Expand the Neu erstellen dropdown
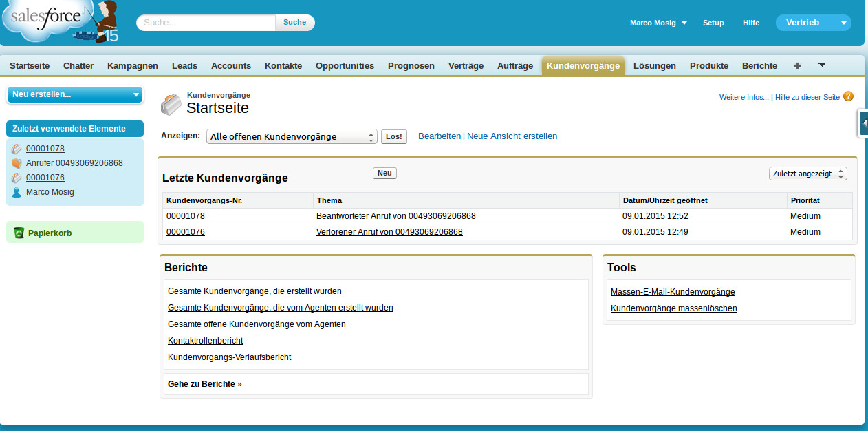 (74, 94)
